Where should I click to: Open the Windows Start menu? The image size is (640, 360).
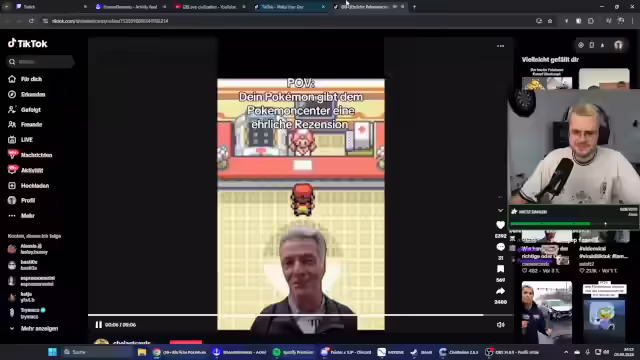point(52,352)
